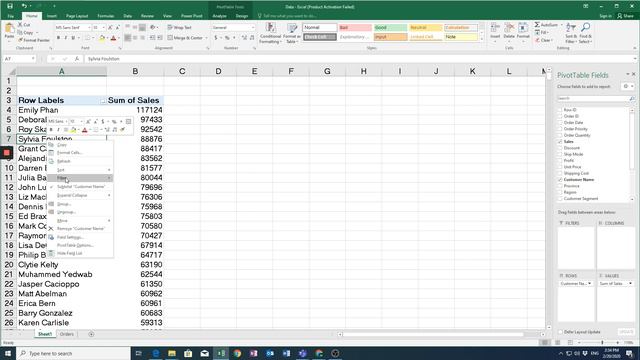Viewport: 640px width, 360px height.
Task: Open the Analyze ribbon tab
Action: click(x=220, y=16)
